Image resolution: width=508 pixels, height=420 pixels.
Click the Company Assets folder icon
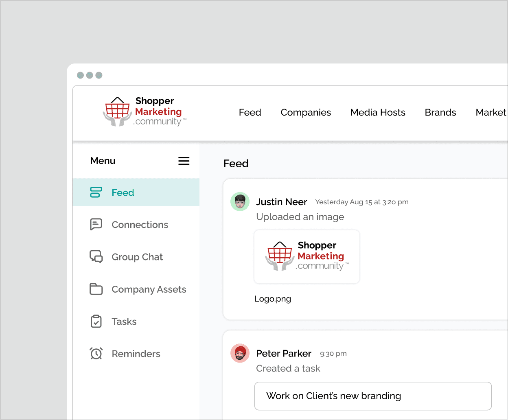[96, 289]
